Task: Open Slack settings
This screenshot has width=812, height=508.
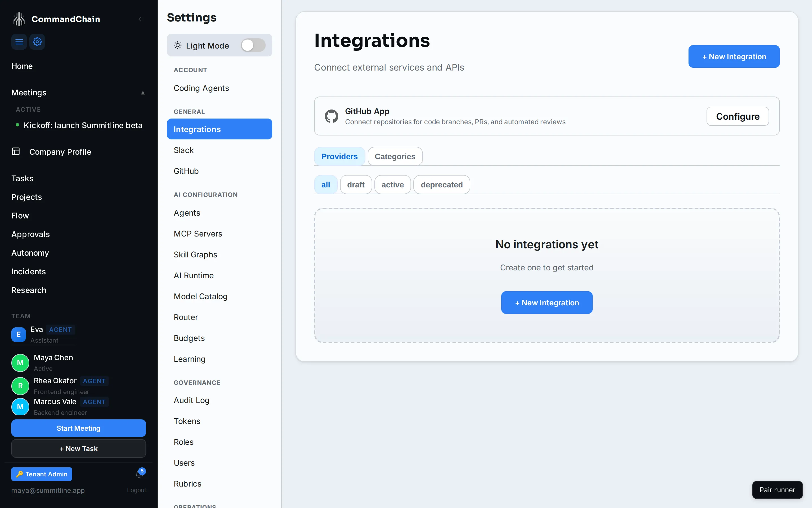Action: click(219, 150)
